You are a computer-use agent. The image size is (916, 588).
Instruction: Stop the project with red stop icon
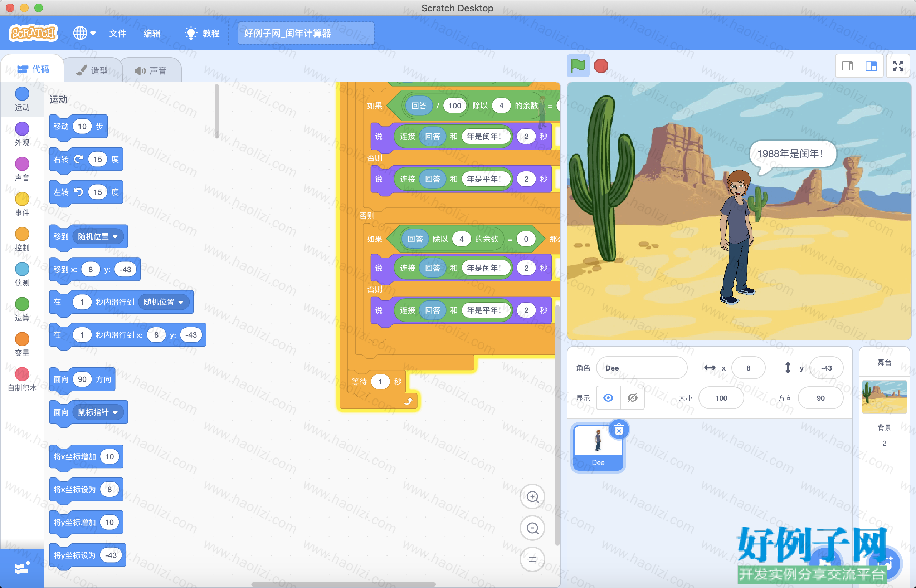coord(601,66)
